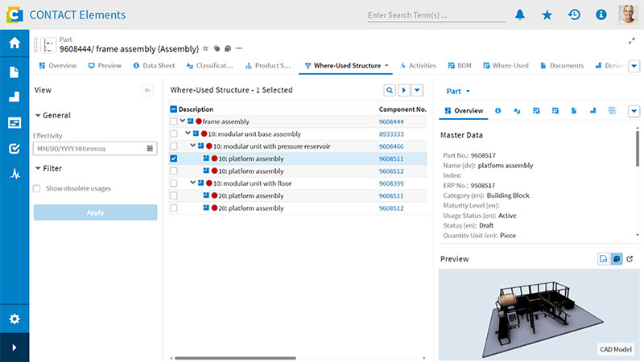Screen dimensions: 644x362
Task: Collapse modular unit base assembly node
Action: [x=187, y=134]
